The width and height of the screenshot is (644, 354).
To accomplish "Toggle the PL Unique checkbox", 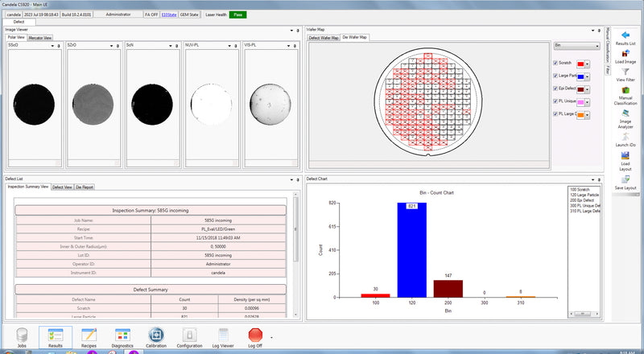I will tap(555, 101).
